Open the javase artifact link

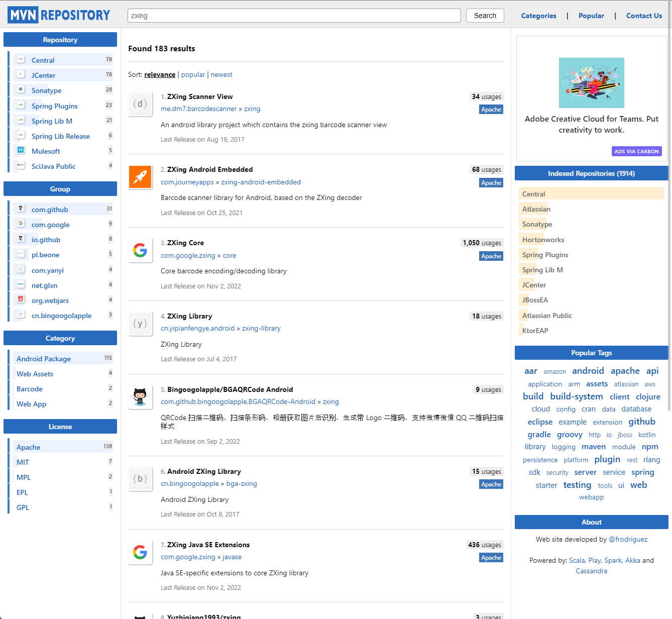pos(232,557)
